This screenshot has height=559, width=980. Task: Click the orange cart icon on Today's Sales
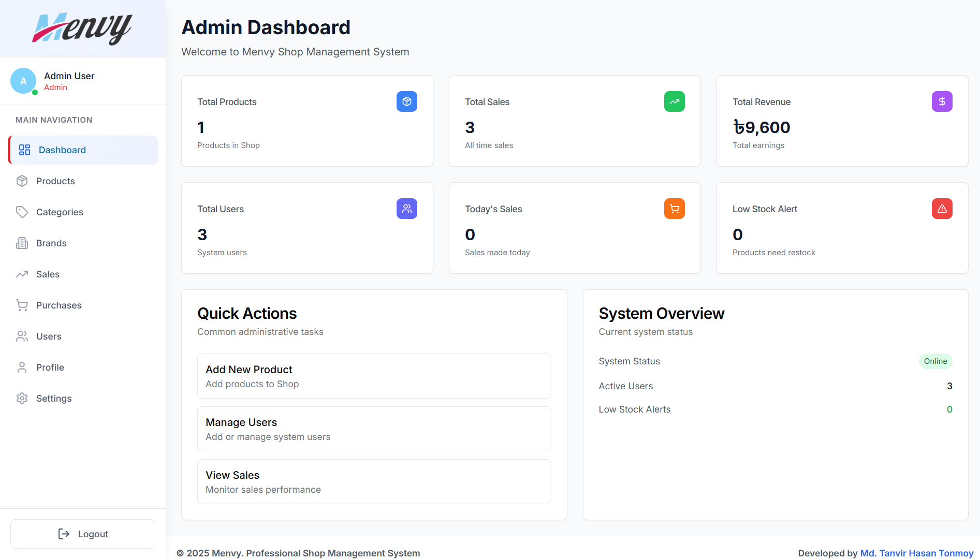click(x=674, y=209)
